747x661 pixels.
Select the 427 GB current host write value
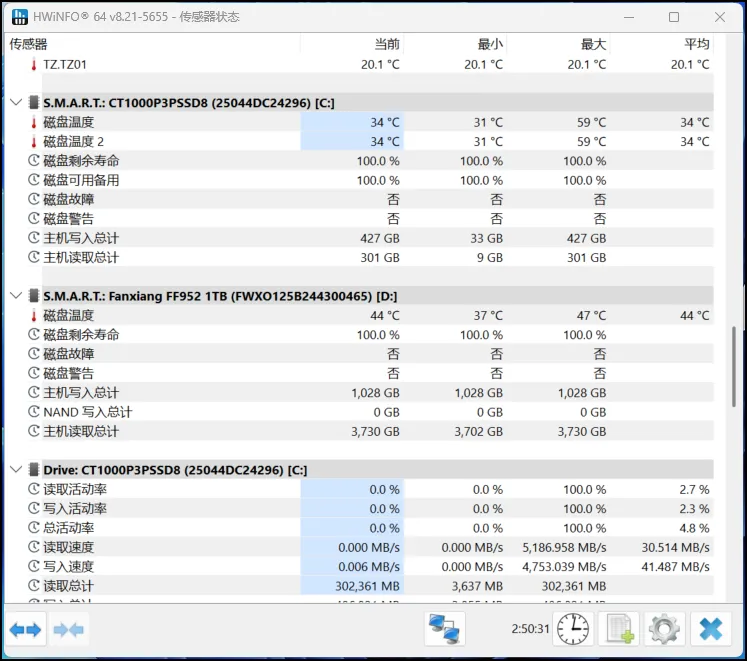380,238
